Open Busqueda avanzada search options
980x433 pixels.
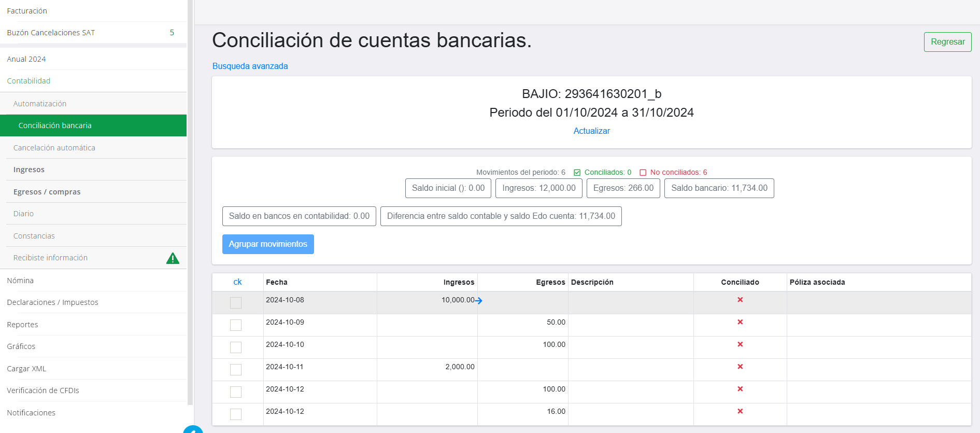point(250,66)
